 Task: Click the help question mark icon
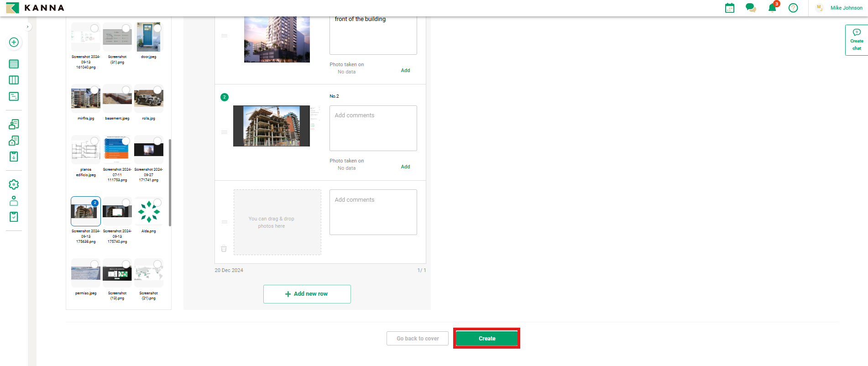(x=793, y=8)
